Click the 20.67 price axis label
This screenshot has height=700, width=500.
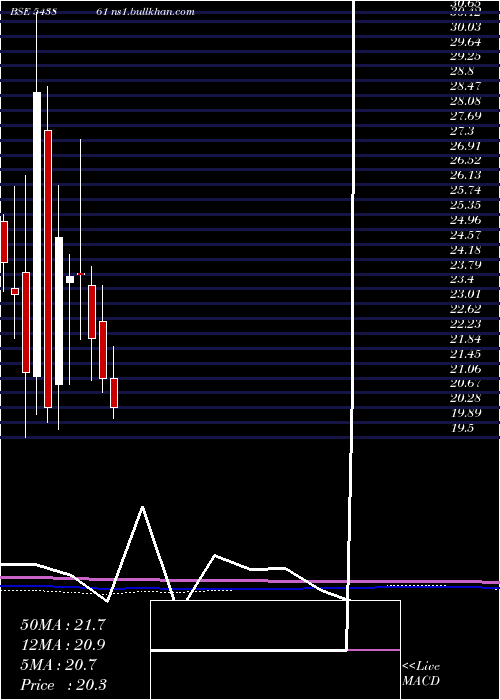point(466,383)
